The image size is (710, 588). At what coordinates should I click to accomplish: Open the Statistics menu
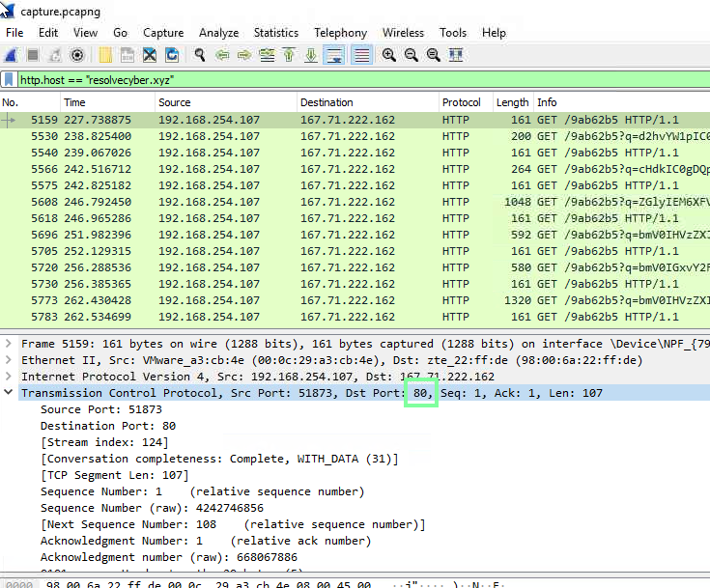[x=275, y=33]
